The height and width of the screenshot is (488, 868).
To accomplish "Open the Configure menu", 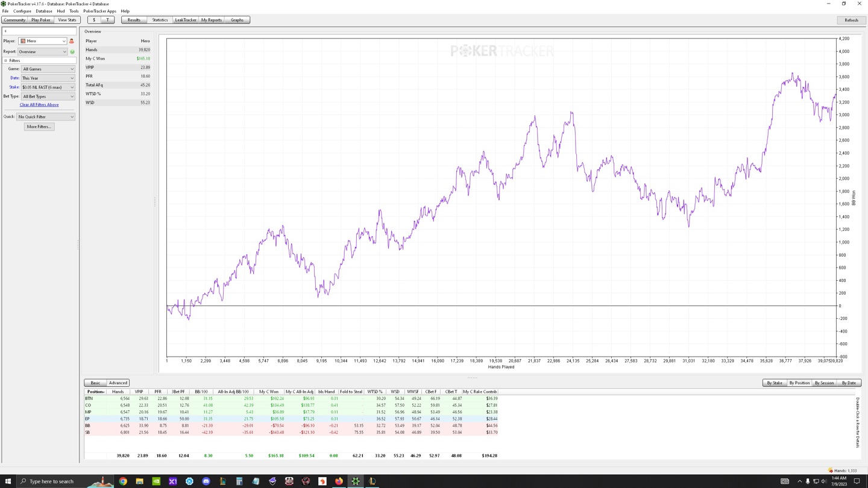I will click(x=22, y=11).
